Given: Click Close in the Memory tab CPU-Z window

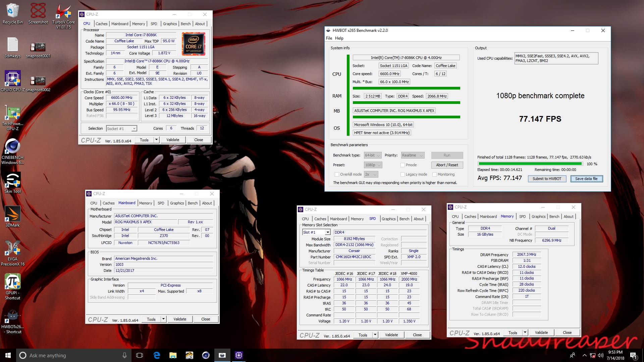Looking at the screenshot, I should pos(567,333).
